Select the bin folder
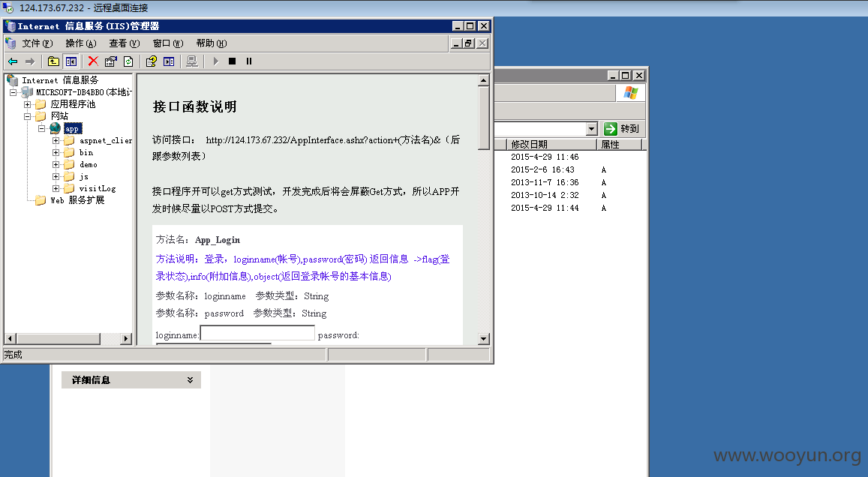Screen dimensions: 868x477 pos(86,153)
